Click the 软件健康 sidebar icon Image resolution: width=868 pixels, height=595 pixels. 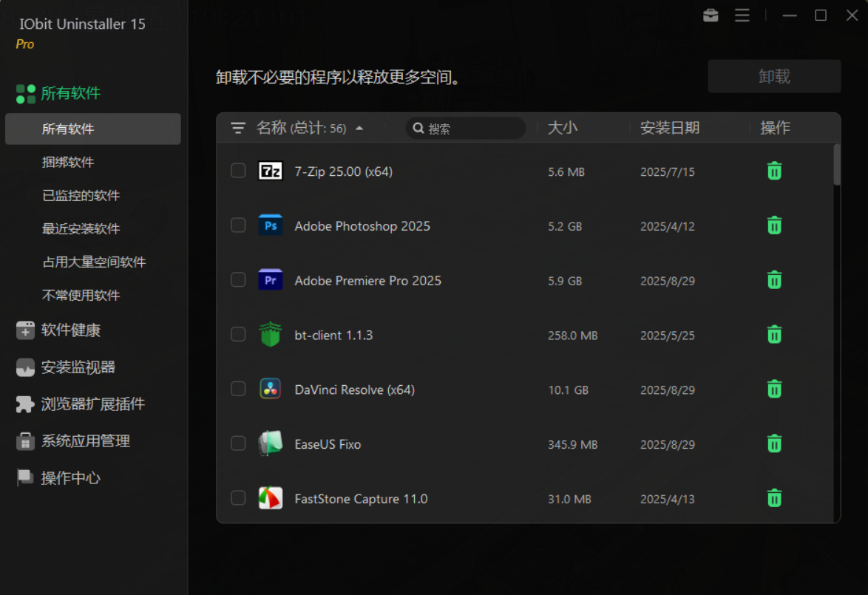point(25,330)
